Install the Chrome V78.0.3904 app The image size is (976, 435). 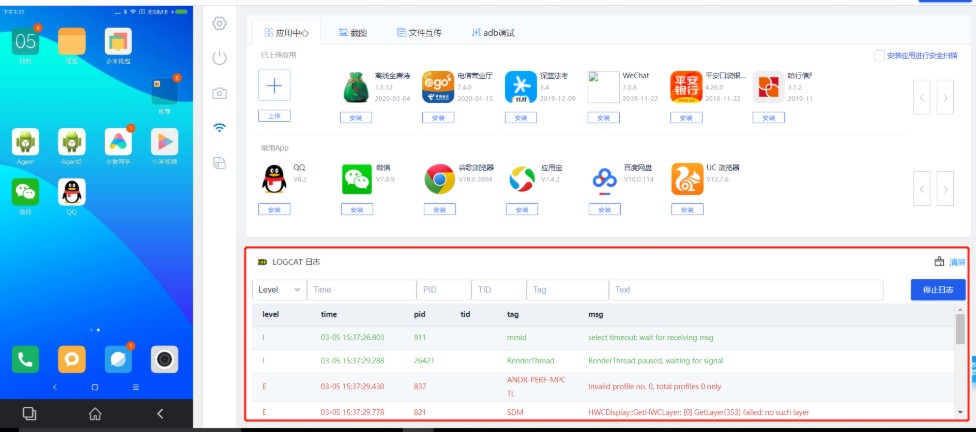(439, 210)
